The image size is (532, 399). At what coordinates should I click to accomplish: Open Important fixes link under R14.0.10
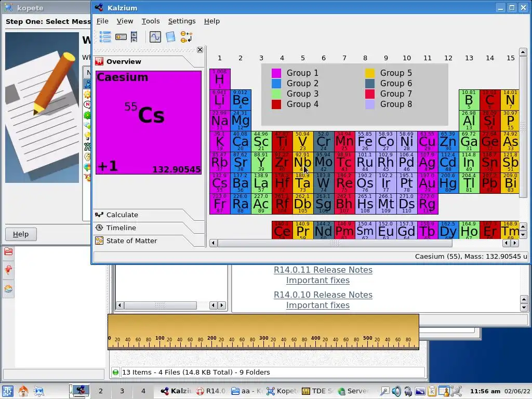click(x=317, y=305)
